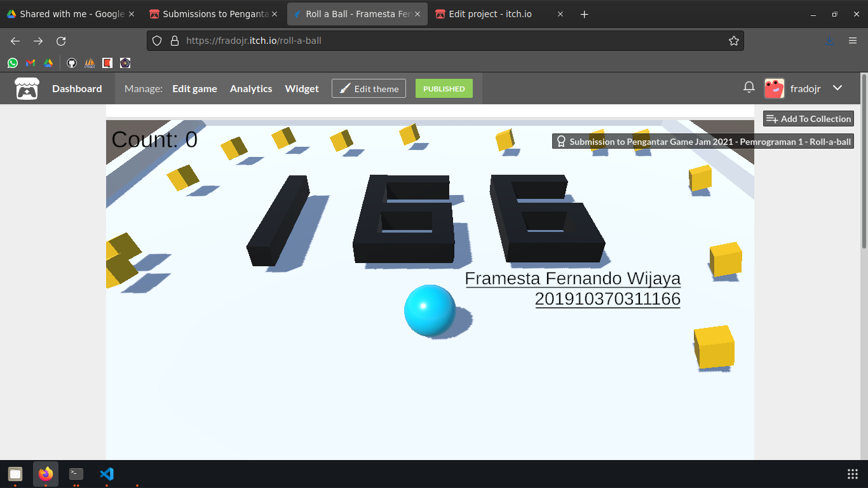Screen dimensions: 868x488
Task: Open Google Drive from the bookmarks bar
Action: pos(48,63)
